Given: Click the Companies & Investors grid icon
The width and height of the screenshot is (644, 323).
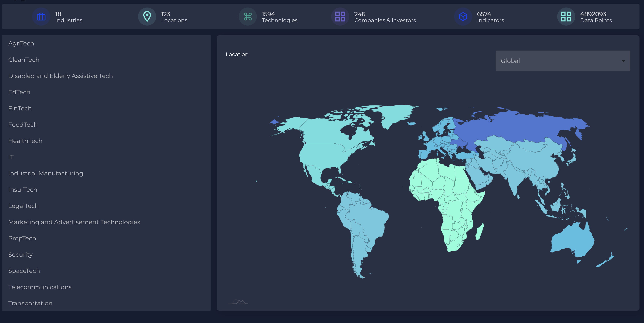Looking at the screenshot, I should pyautogui.click(x=340, y=17).
